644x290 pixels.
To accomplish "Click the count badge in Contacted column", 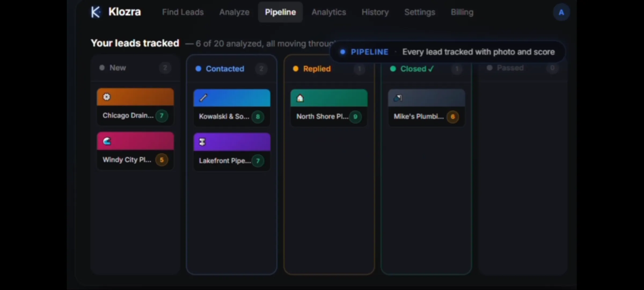I will (x=261, y=69).
